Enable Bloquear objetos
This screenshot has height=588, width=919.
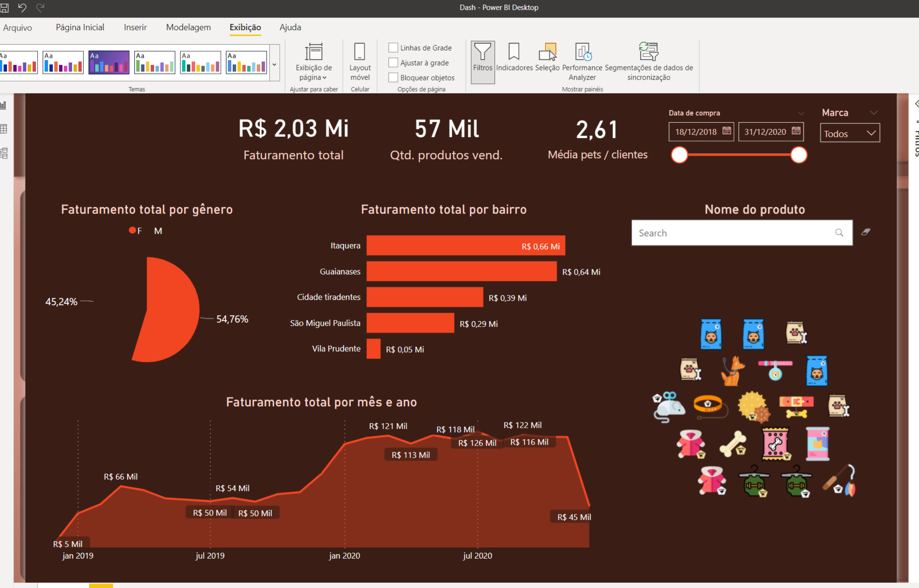pos(393,77)
